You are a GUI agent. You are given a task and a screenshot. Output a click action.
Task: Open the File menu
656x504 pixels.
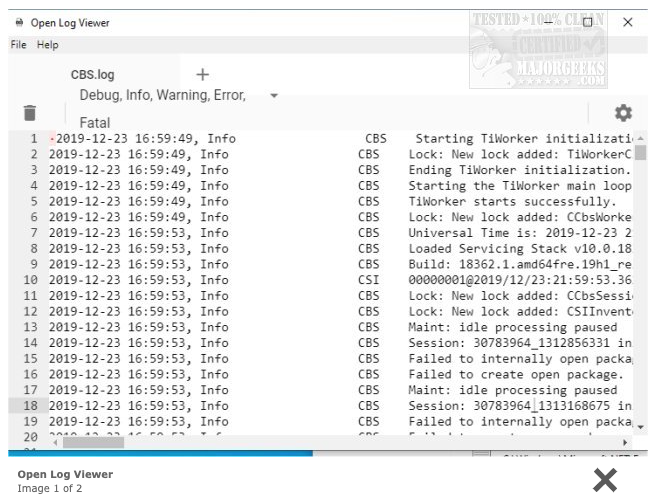point(19,45)
